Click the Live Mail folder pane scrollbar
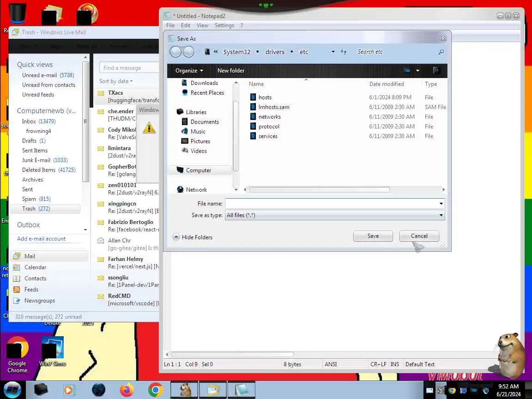The width and height of the screenshot is (532, 399). tap(86, 122)
